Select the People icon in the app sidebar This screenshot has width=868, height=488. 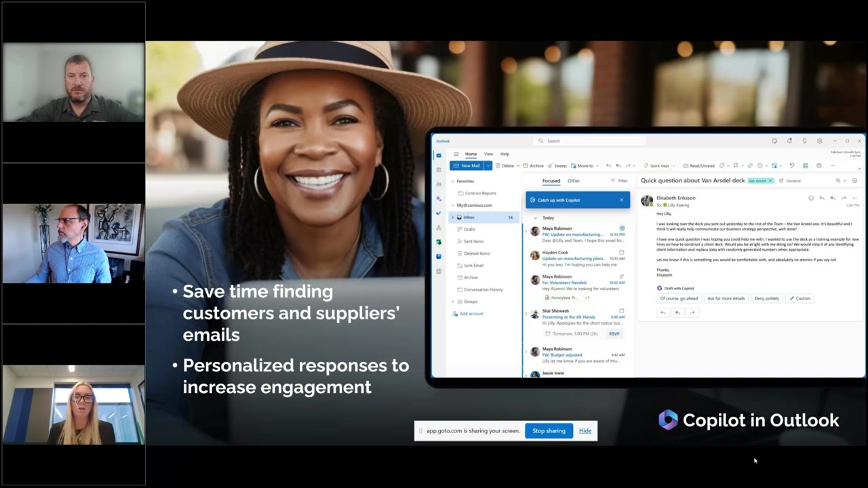[x=439, y=184]
